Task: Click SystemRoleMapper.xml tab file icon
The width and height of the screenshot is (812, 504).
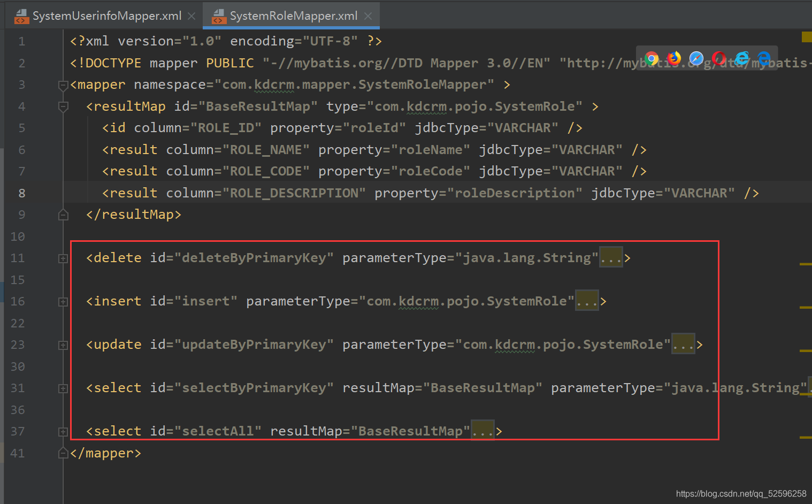Action: 218,17
